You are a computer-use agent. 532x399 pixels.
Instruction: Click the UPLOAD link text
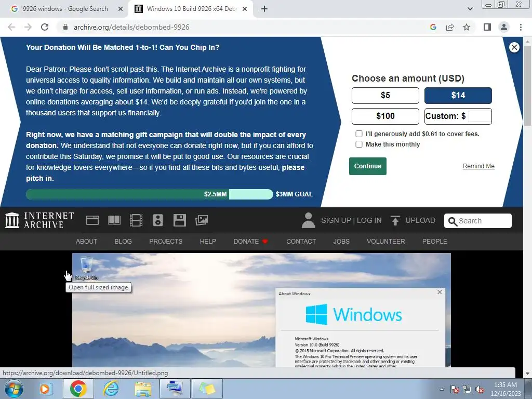pos(420,220)
